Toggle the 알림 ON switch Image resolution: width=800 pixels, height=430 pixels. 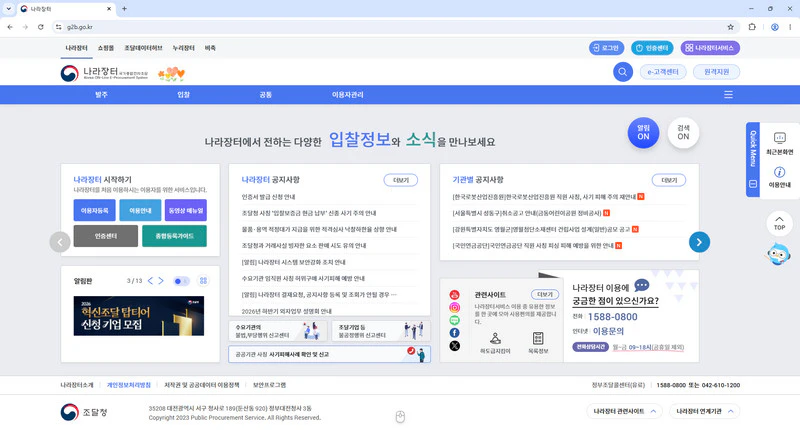point(643,133)
